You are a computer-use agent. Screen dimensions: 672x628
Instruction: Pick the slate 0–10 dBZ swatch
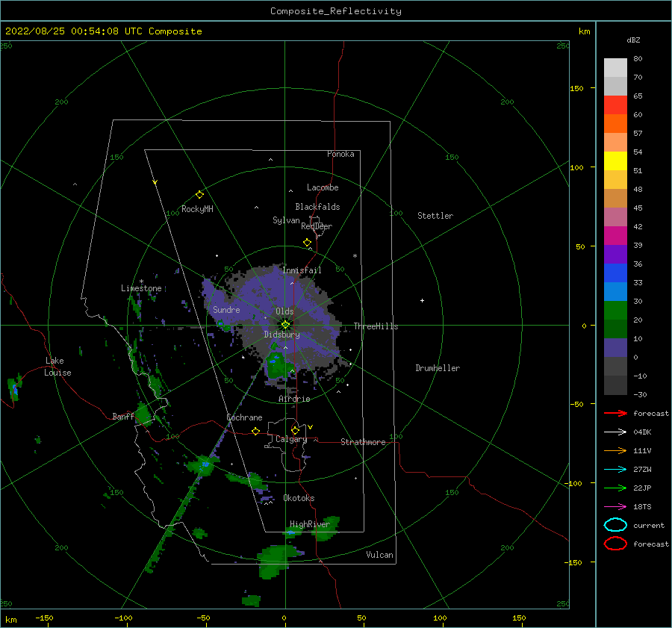coord(615,348)
